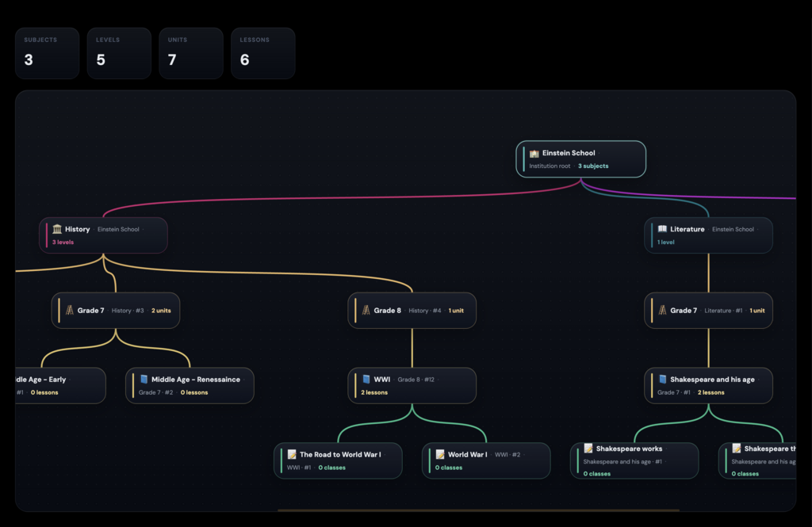Open The Road to World War I lesson node

338,460
